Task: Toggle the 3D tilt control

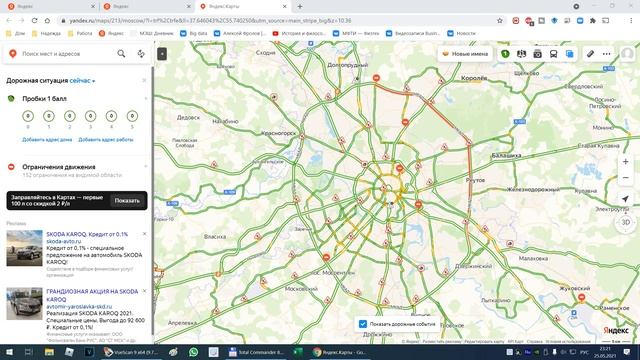Action: pyautogui.click(x=625, y=222)
